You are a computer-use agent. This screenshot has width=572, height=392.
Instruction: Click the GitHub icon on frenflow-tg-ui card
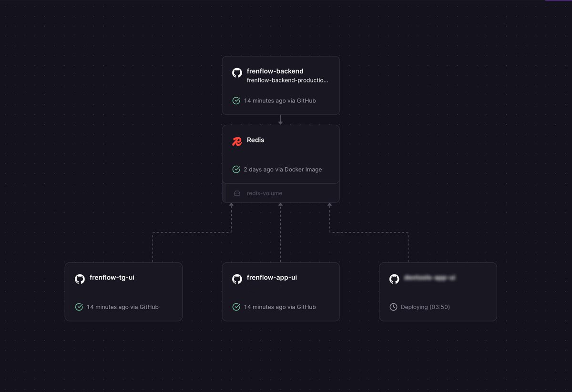click(80, 279)
